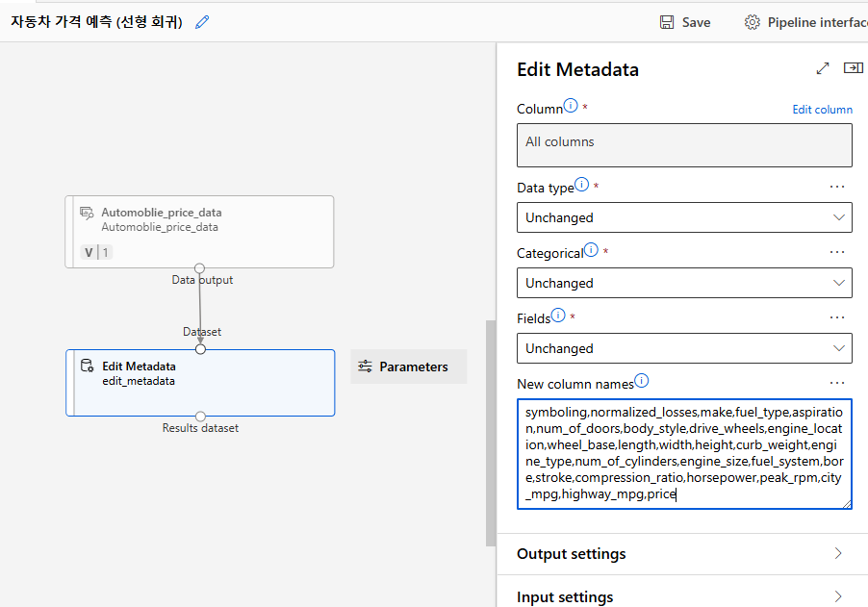Expand the Edit Metadata panel to full view
The height and width of the screenshot is (607, 868).
point(823,68)
